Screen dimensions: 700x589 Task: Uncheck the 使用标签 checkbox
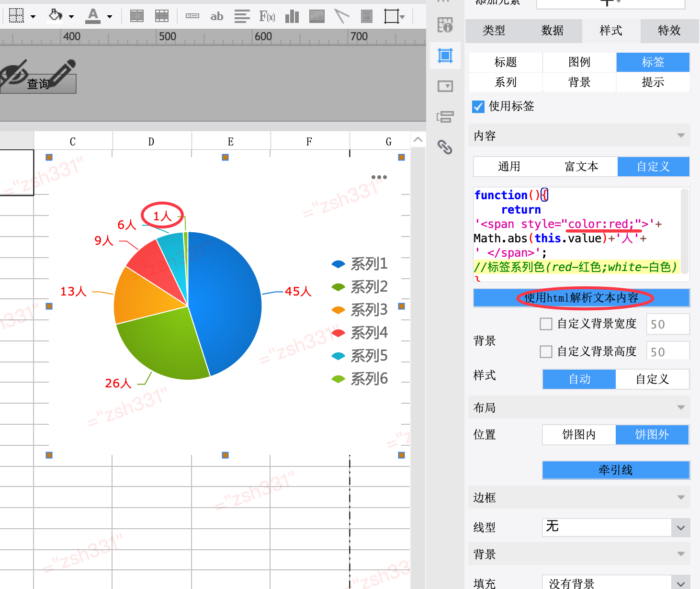point(478,106)
